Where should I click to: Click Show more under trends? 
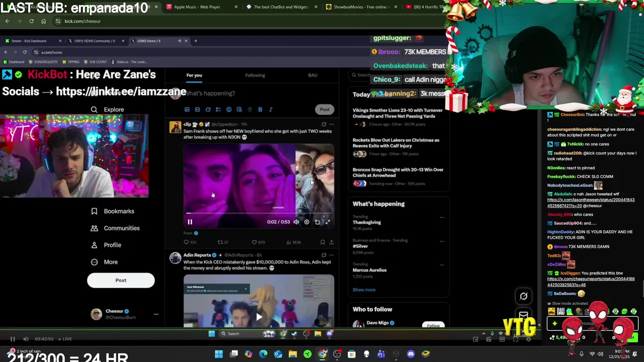tap(364, 290)
